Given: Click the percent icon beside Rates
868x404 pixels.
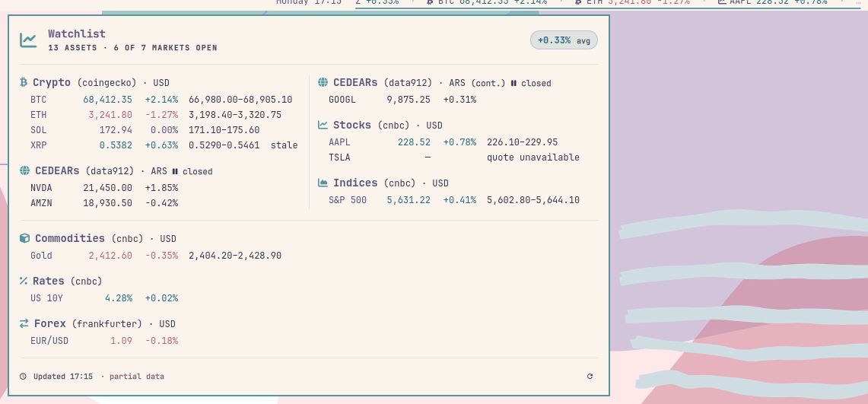Looking at the screenshot, I should coord(24,281).
